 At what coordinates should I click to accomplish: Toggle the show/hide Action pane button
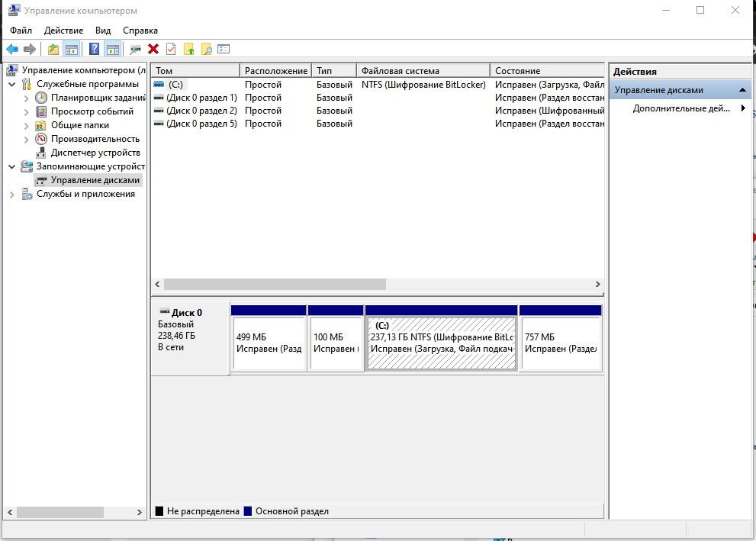[x=113, y=49]
